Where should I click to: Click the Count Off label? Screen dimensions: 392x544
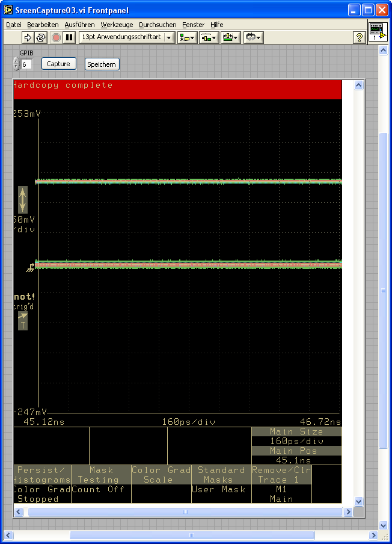(x=98, y=489)
